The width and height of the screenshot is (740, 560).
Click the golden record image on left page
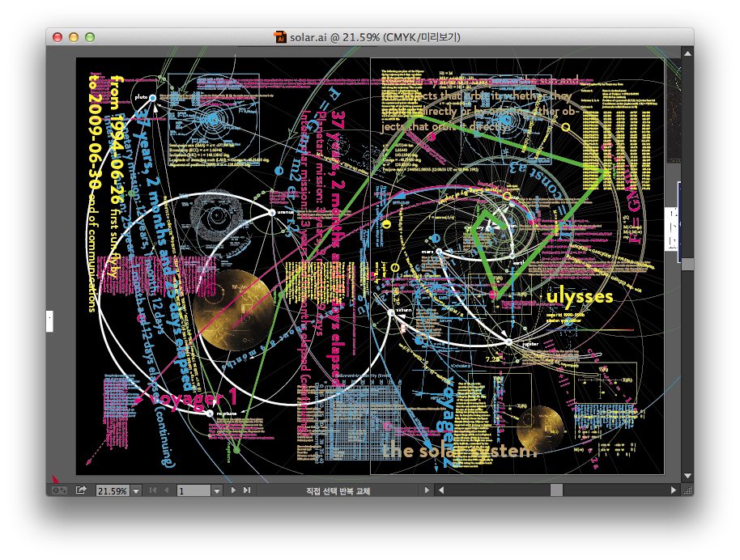click(233, 310)
